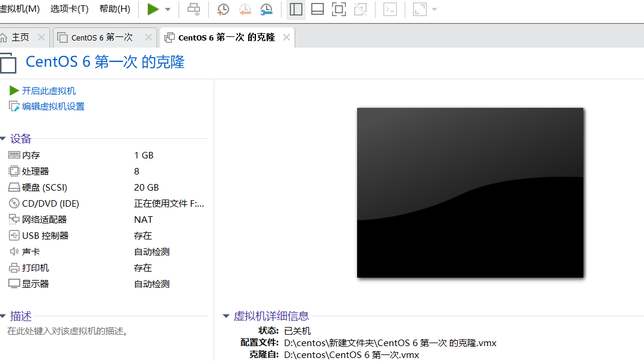Switch to the CentOS 6 第一次 tab
644x361 pixels.
(x=102, y=38)
